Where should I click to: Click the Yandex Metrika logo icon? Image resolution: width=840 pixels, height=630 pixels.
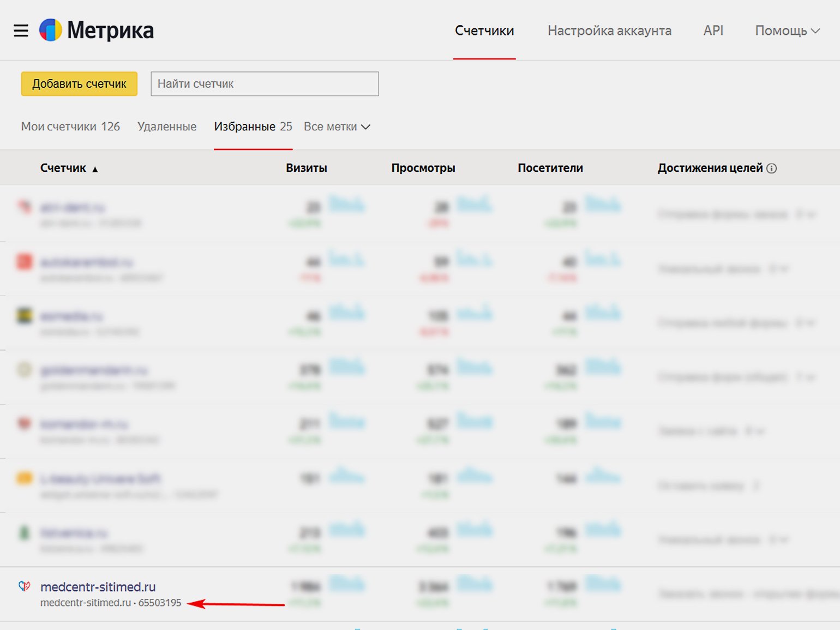tap(51, 30)
